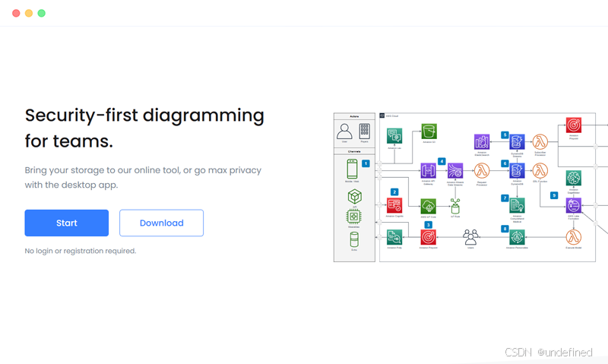Image resolution: width=608 pixels, height=364 pixels.
Task: Click the Echo cylinder icon
Action: pos(354,239)
